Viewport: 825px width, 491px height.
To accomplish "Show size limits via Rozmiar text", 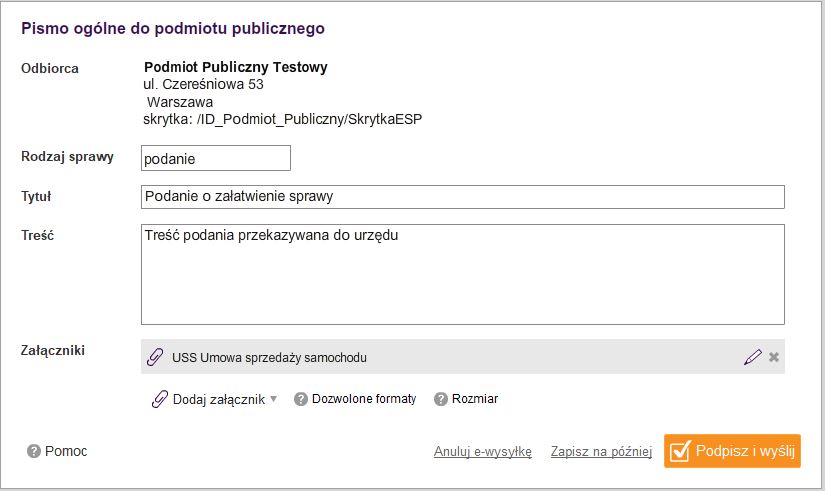I will coord(475,399).
